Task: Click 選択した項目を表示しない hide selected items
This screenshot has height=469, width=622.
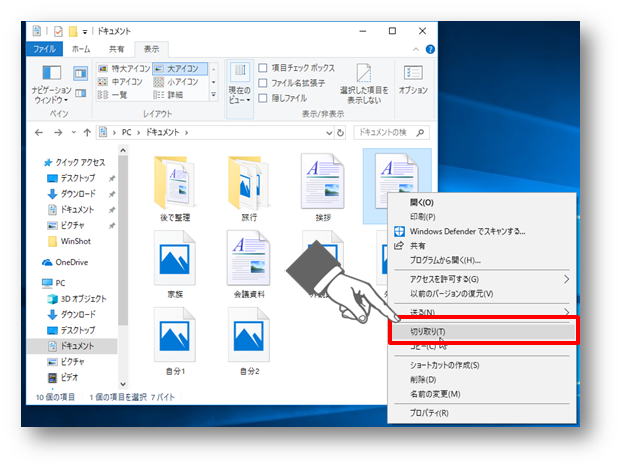Action: [364, 84]
